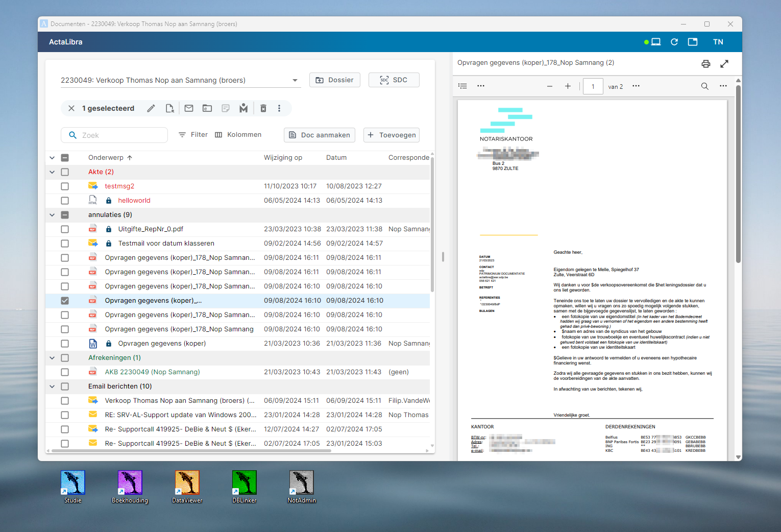Search within the PDF with magnifier icon
Image resolution: width=781 pixels, height=532 pixels.
pyautogui.click(x=705, y=86)
